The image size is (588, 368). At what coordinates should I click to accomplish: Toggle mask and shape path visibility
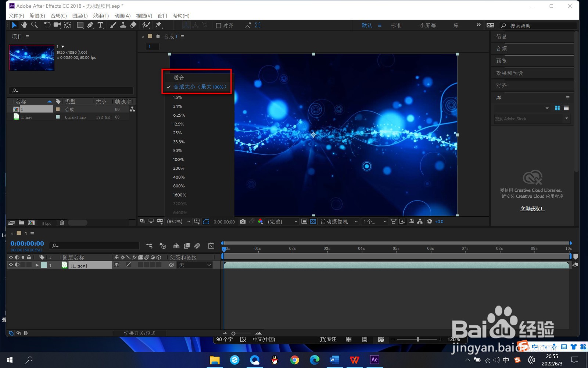coord(206,222)
